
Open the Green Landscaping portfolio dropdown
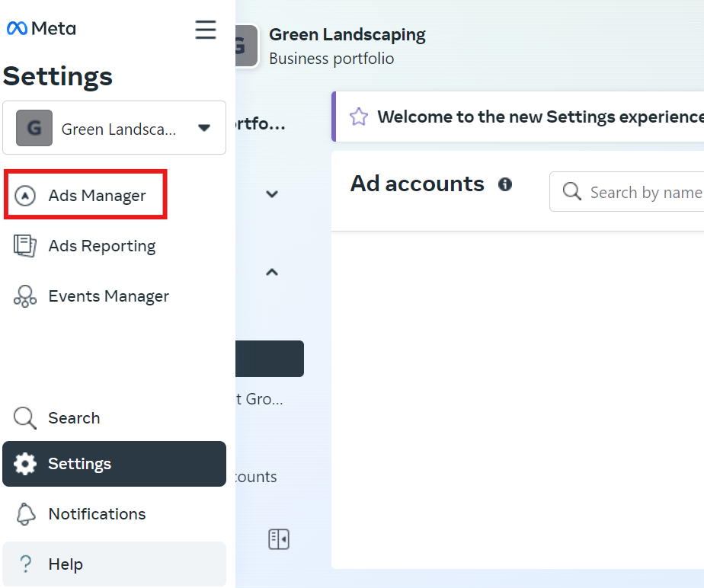click(114, 128)
